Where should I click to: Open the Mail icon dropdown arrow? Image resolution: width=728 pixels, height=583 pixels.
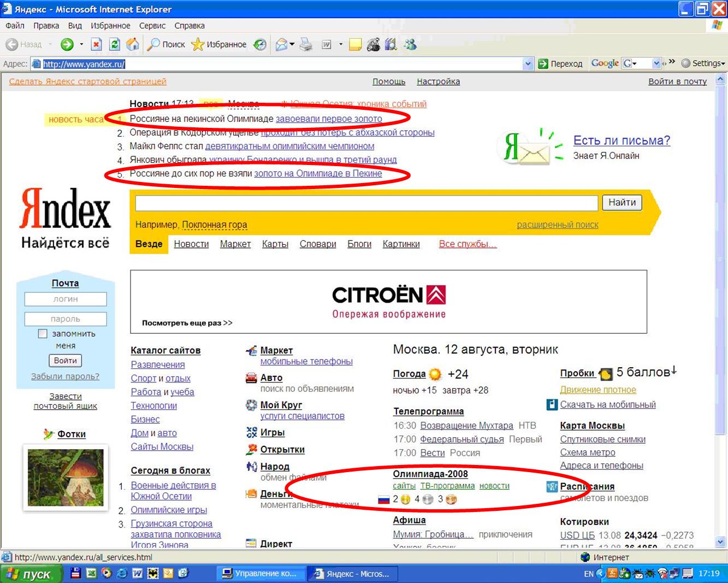292,45
